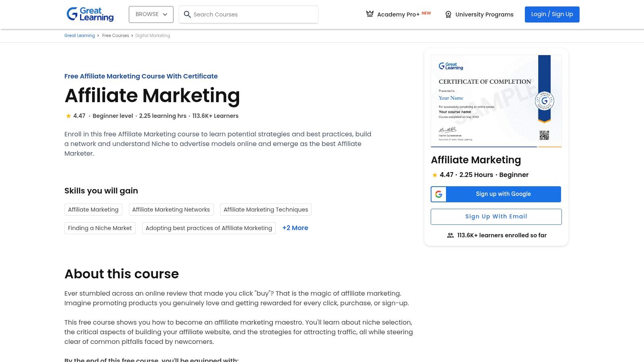Select the Affiliate Marketing skill tag
The height and width of the screenshot is (362, 644).
click(93, 210)
